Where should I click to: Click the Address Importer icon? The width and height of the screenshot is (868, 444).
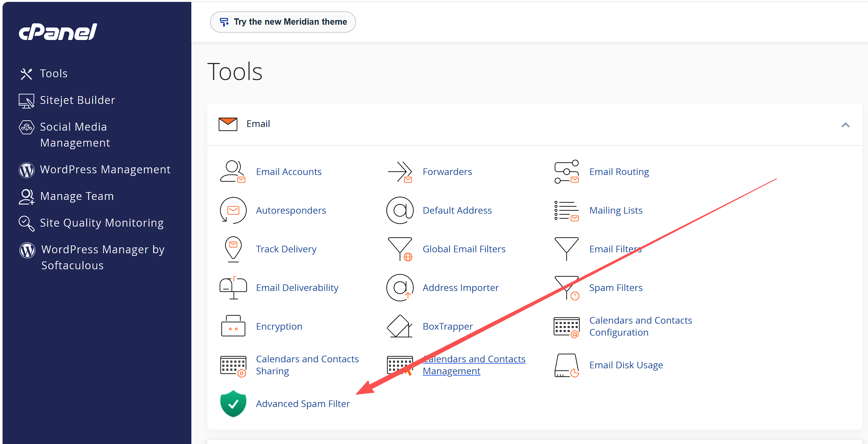(x=400, y=288)
